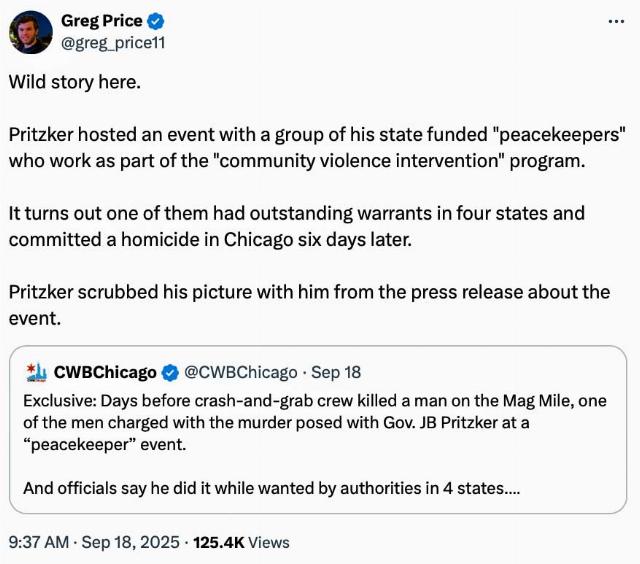Click the 9:37 AM post time
The image size is (640, 564).
click(39, 542)
